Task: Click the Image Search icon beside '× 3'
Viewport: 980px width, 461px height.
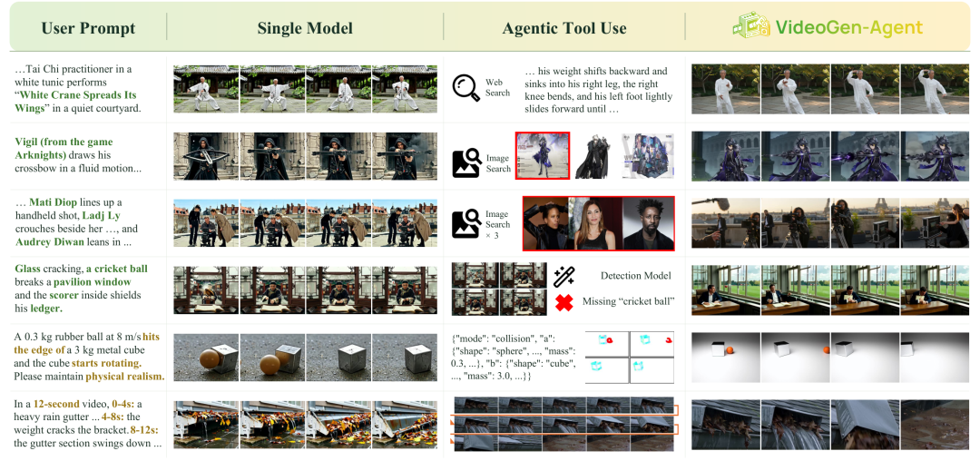Action: tap(466, 224)
